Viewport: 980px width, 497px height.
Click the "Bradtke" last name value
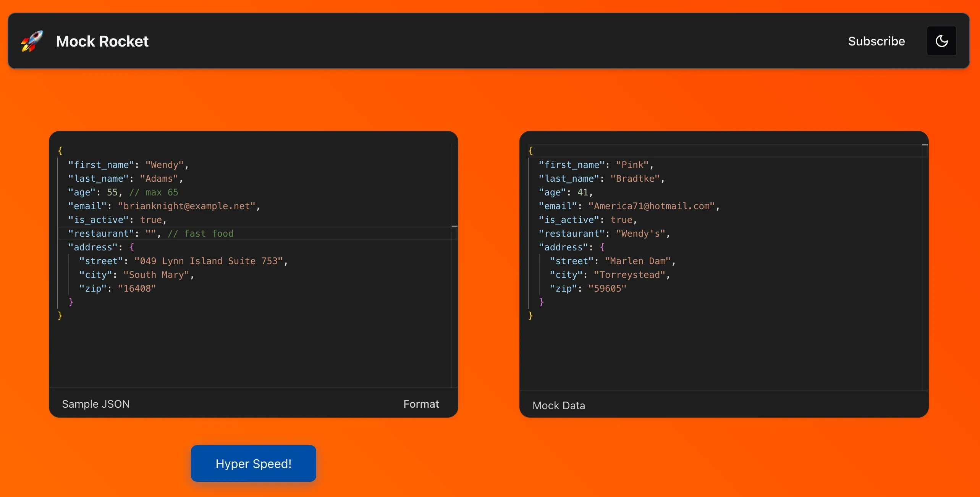[635, 179]
